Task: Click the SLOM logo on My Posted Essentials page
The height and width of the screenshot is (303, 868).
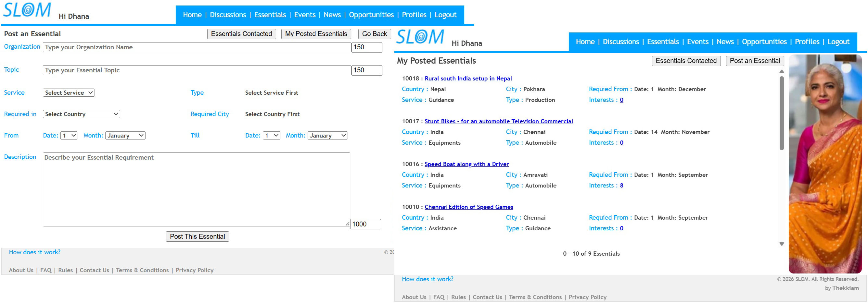Action: tap(420, 37)
